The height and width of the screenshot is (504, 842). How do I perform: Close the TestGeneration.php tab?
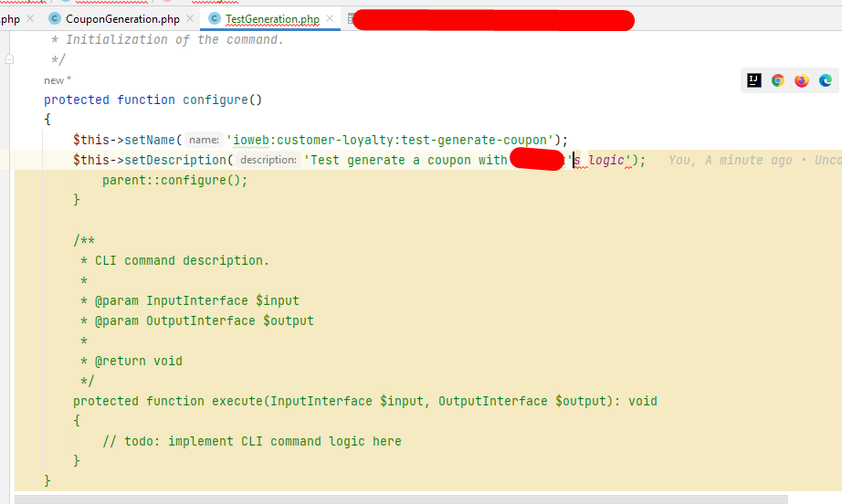[x=330, y=18]
